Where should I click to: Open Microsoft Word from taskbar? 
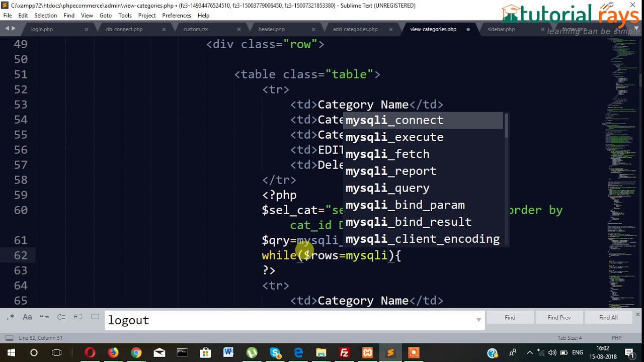click(x=228, y=352)
